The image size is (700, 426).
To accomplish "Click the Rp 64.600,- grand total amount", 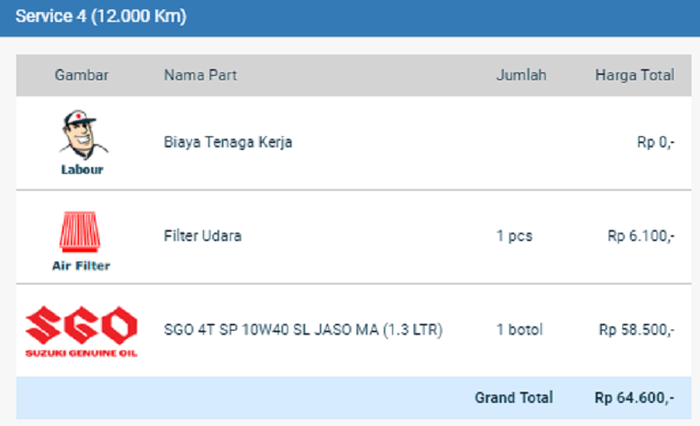I will pyautogui.click(x=634, y=398).
